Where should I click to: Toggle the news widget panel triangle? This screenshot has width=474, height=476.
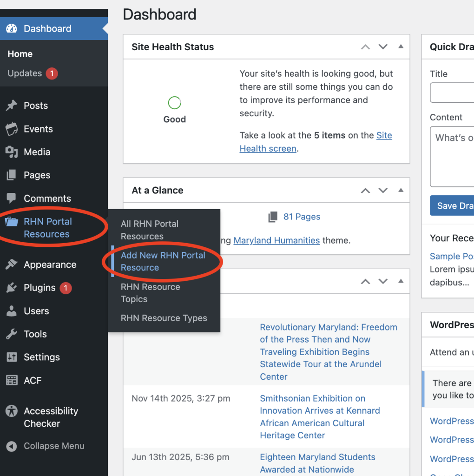pyautogui.click(x=401, y=281)
